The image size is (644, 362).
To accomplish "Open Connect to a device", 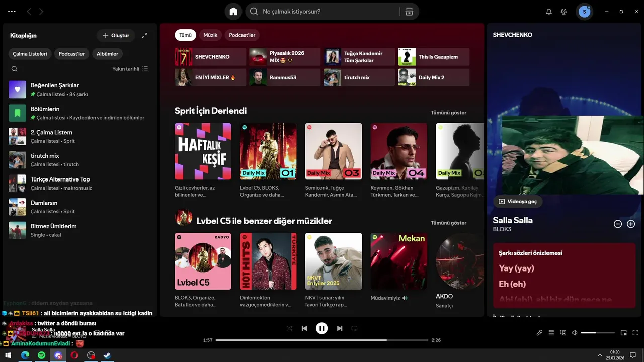I will click(563, 333).
